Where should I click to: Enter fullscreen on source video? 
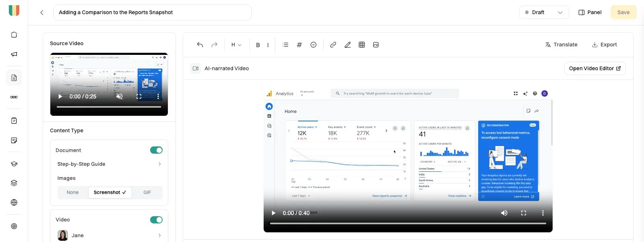[x=139, y=96]
